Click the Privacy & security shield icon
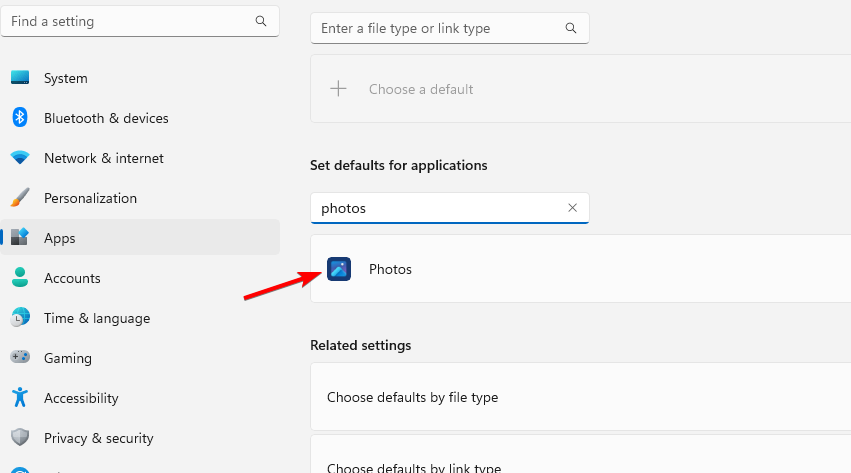Image resolution: width=851 pixels, height=473 pixels. point(20,438)
